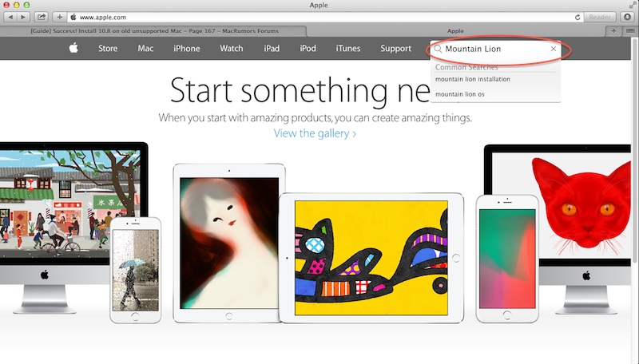The width and height of the screenshot is (639, 364).
Task: Switch to the MacRumors Forums tab
Action: pos(154,31)
